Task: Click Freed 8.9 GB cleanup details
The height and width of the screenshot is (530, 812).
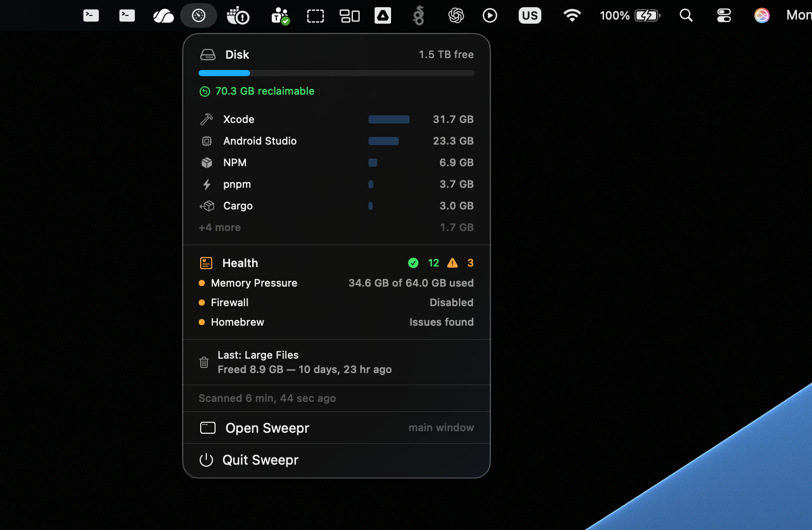Action: 305,369
